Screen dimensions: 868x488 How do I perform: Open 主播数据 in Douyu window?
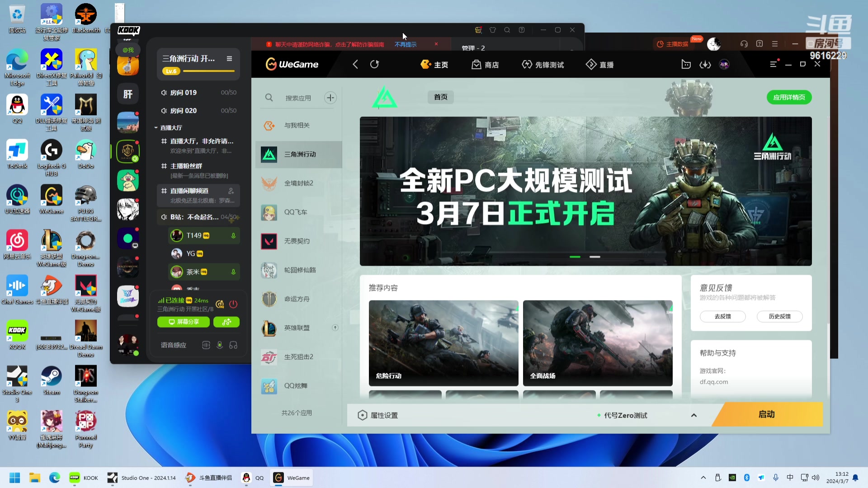pyautogui.click(x=673, y=44)
